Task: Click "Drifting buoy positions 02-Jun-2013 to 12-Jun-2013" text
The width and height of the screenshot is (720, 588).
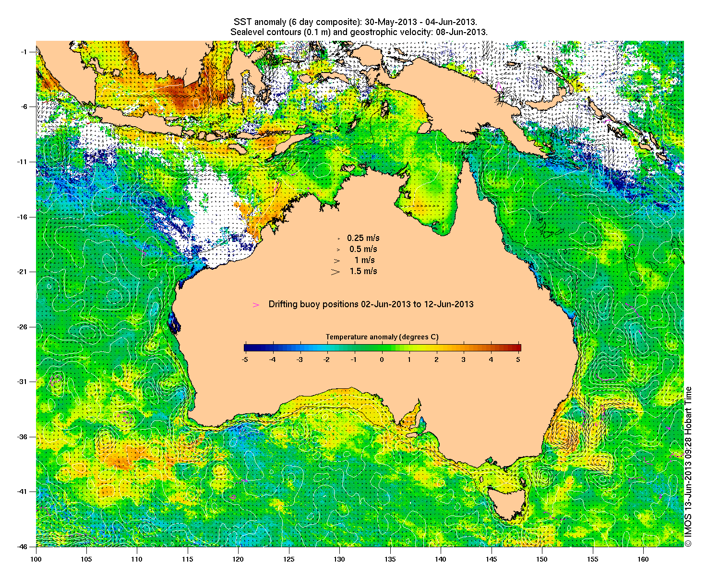Action: pyautogui.click(x=371, y=304)
